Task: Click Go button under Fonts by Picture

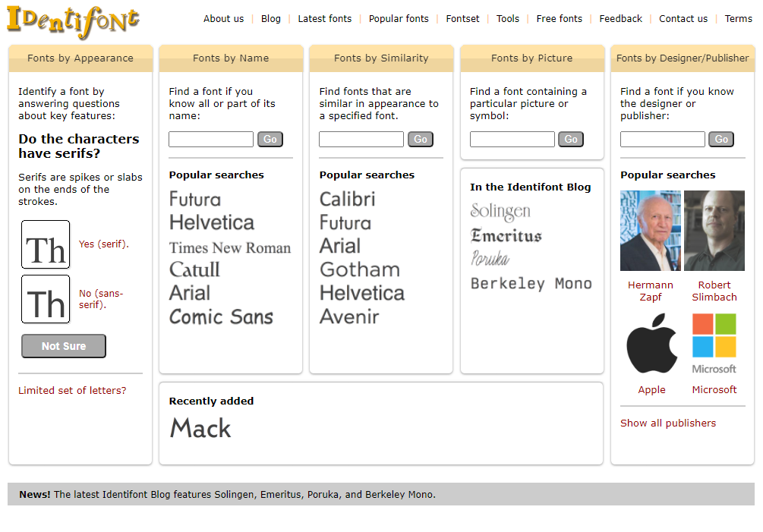Action: tap(570, 139)
